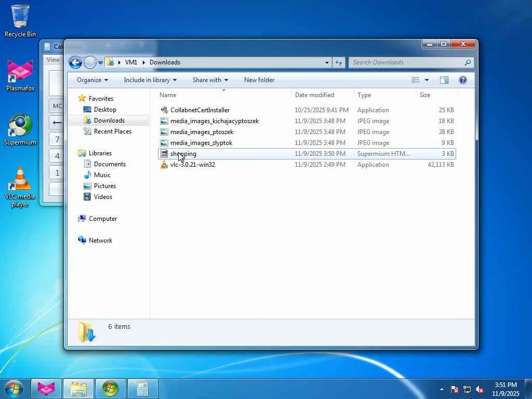Screen dimensions: 532x399
Task: Click the New folder button
Action: (x=259, y=80)
